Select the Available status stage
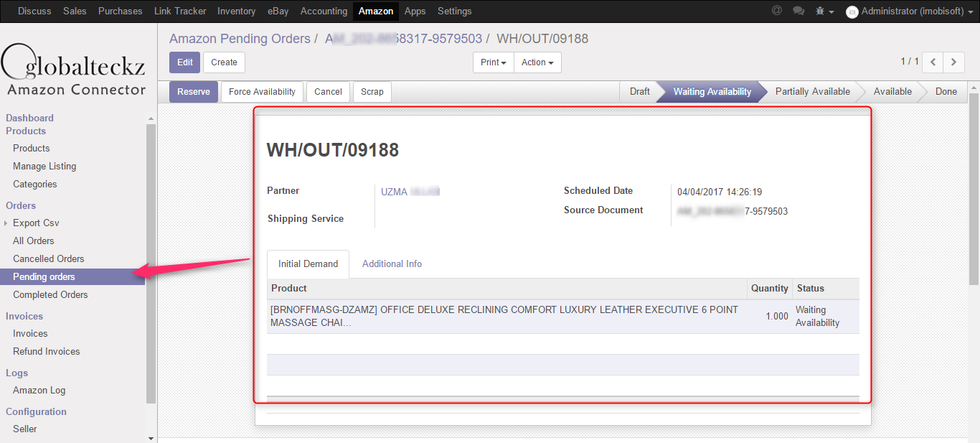980x443 pixels. tap(892, 91)
